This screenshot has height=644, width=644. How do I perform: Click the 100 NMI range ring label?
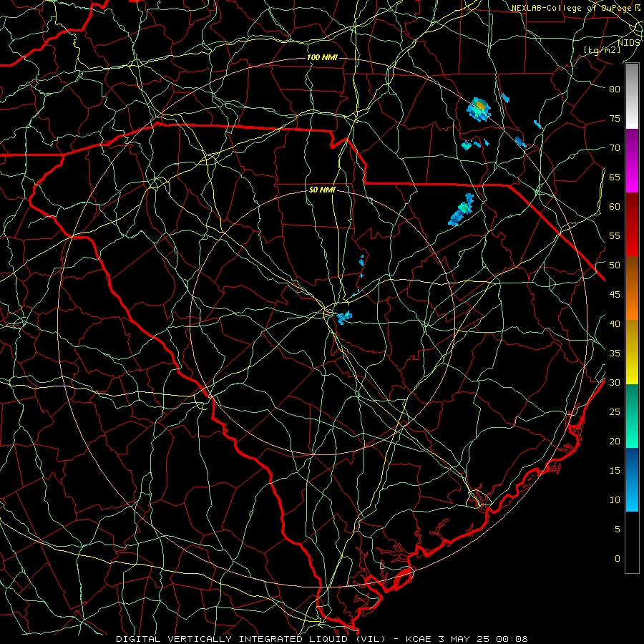pos(323,57)
